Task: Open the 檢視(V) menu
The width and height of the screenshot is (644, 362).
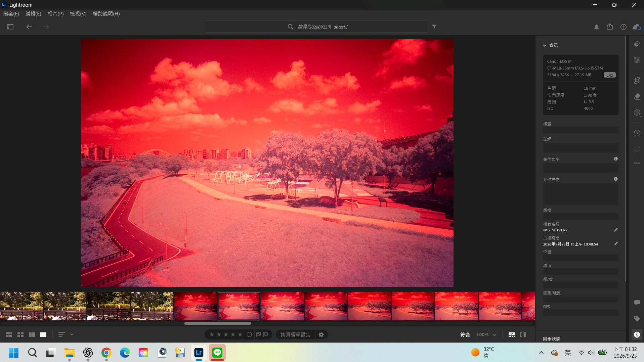Action: pyautogui.click(x=78, y=14)
